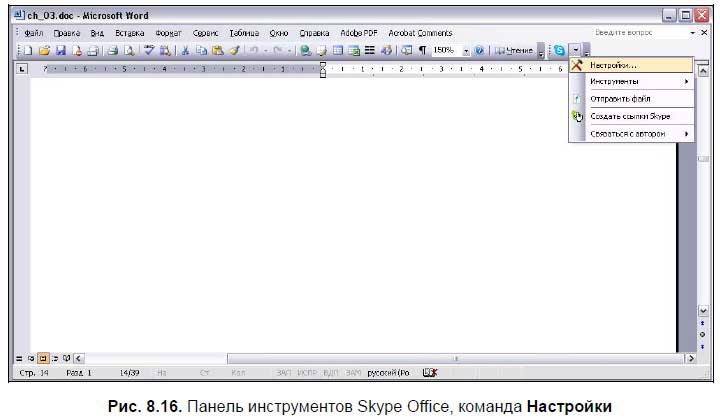Click the Save (floppy disk) toolbar icon
The width and height of the screenshot is (720, 419).
coord(61,50)
